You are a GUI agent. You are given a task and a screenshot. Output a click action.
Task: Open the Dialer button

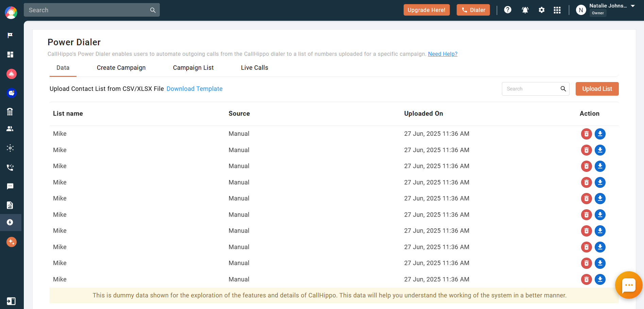tap(473, 10)
